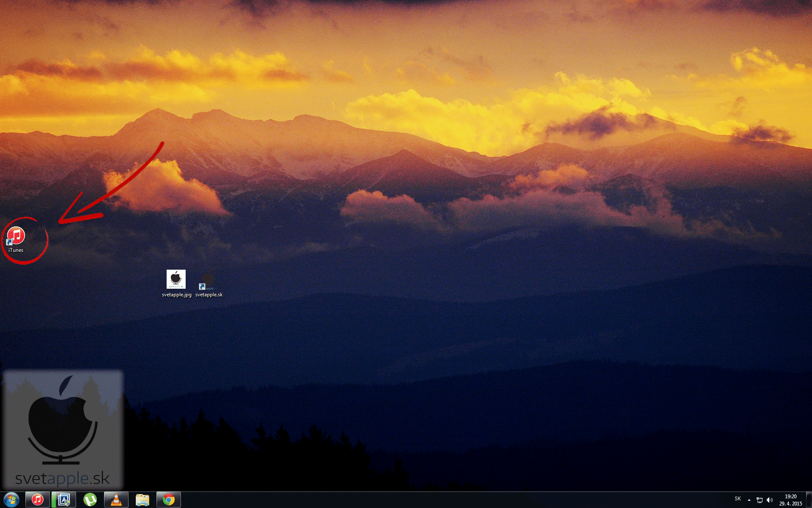Click the iTunes label under desktop shortcut
Image resolution: width=812 pixels, height=508 pixels.
tap(16, 250)
